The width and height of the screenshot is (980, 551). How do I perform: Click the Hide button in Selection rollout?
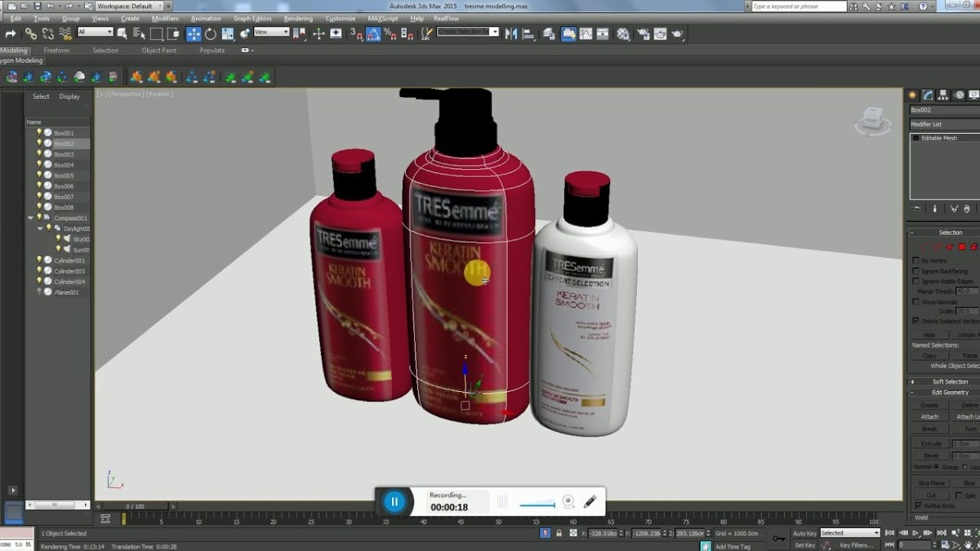[x=930, y=335]
